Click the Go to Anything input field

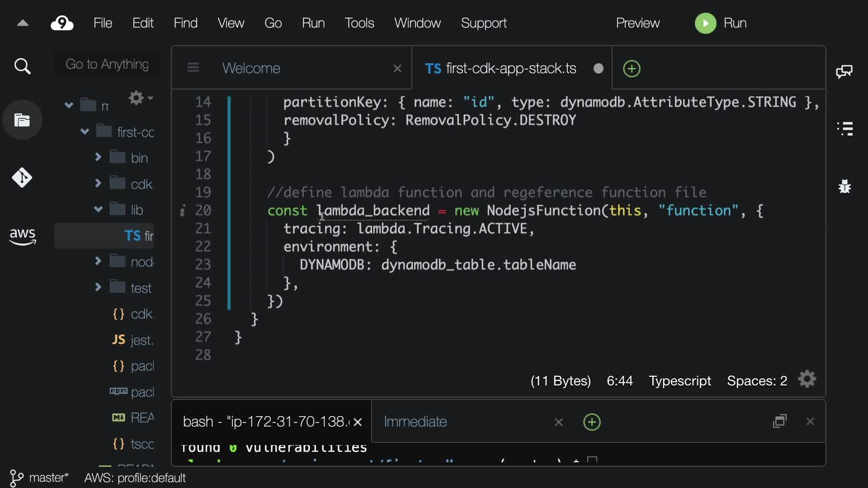(x=107, y=64)
